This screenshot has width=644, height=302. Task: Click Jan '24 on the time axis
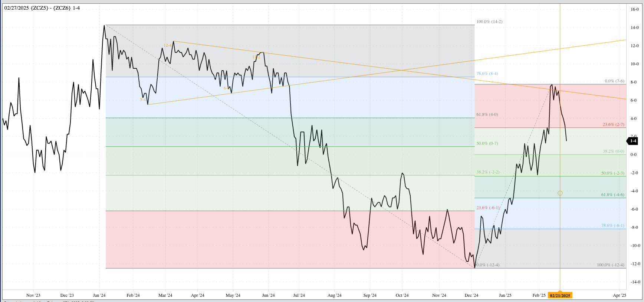(99, 295)
